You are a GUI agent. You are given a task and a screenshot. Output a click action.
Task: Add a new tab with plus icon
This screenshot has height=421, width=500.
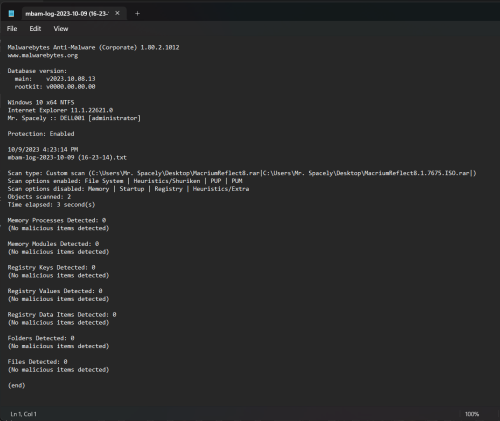pyautogui.click(x=137, y=14)
